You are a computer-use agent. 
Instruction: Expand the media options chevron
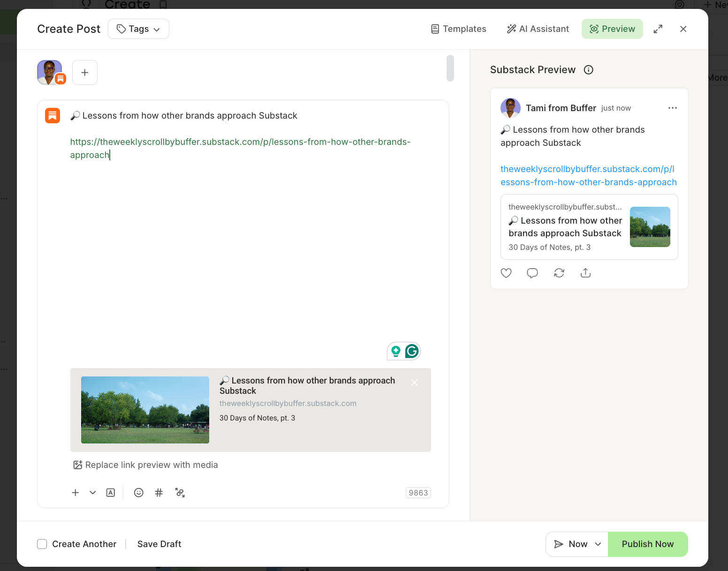pyautogui.click(x=93, y=493)
